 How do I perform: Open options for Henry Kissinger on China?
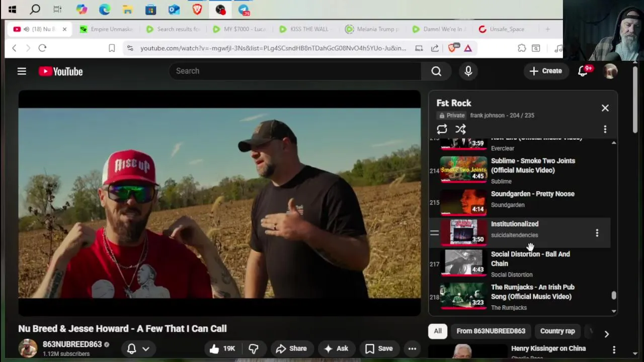[x=614, y=349]
